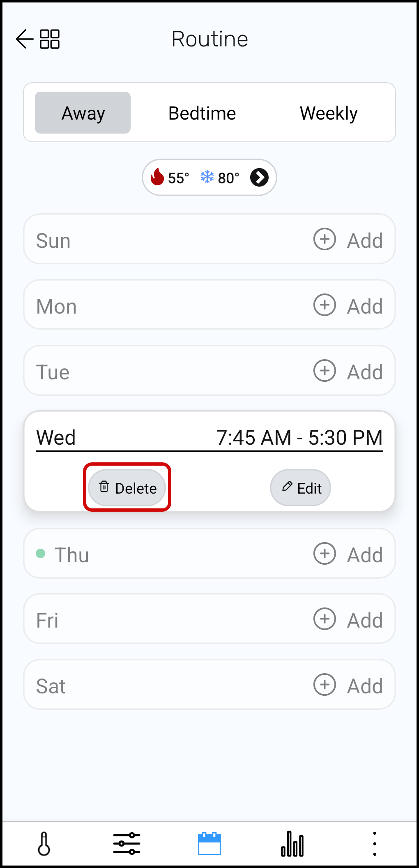Open the grid dashboard icon
This screenshot has width=419, height=868.
click(50, 39)
